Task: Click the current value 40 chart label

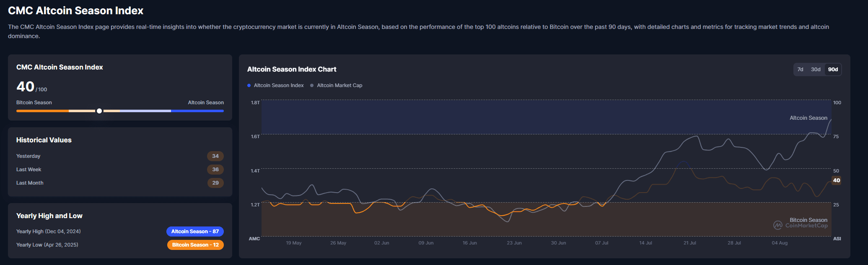Action: click(x=837, y=180)
